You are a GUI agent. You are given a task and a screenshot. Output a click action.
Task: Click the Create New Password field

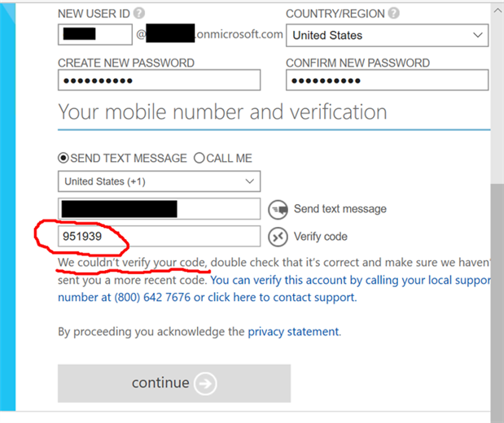point(159,80)
